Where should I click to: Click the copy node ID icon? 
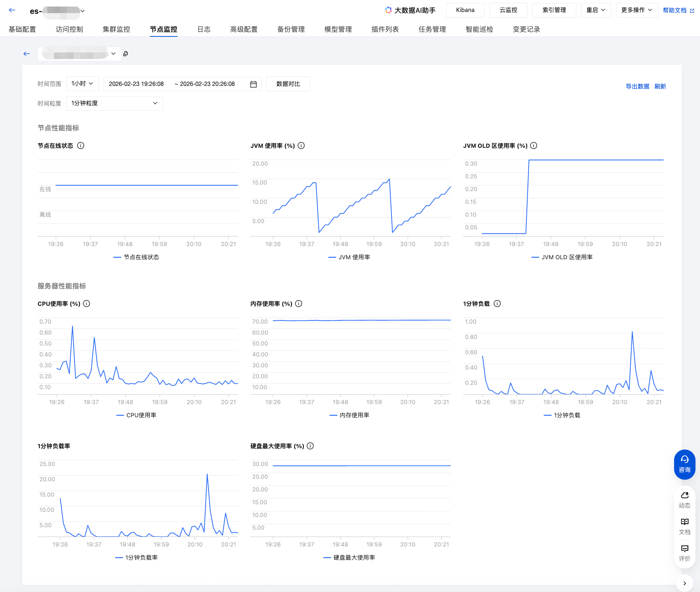tap(126, 54)
